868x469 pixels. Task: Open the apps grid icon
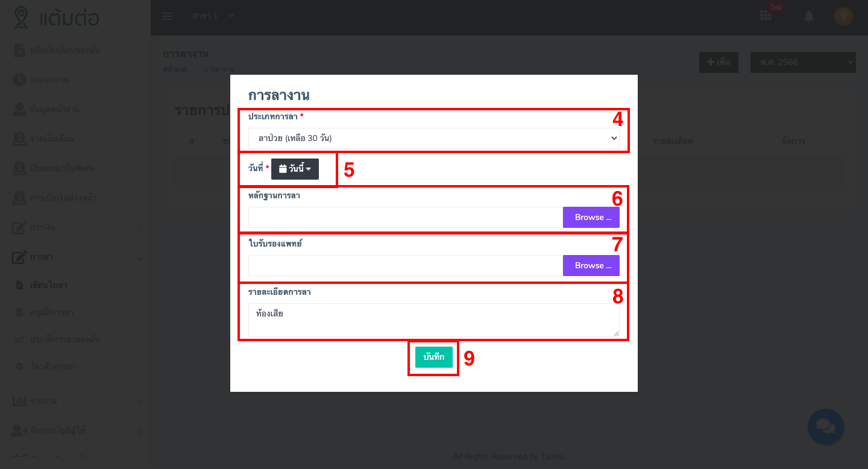pyautogui.click(x=766, y=16)
